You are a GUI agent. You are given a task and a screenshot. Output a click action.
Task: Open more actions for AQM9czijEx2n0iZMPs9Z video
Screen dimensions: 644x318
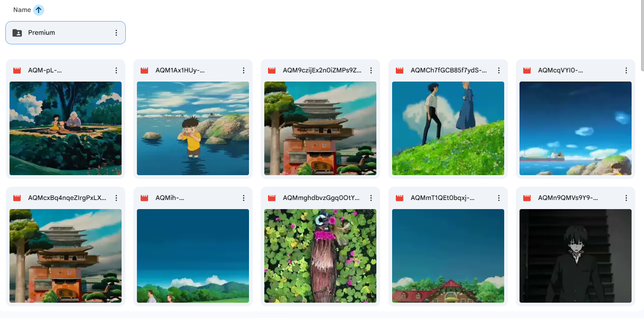click(x=371, y=70)
